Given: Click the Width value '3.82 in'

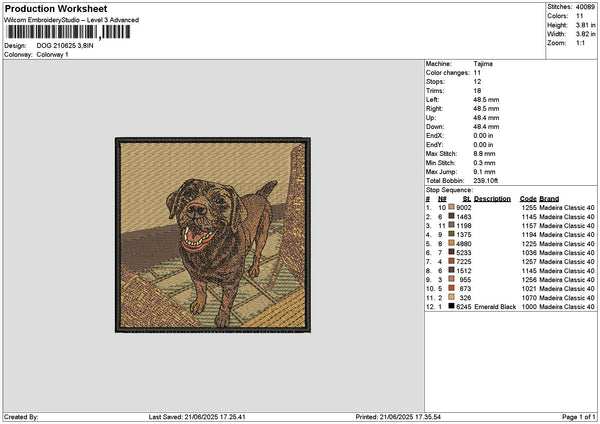Looking at the screenshot, I should [x=585, y=34].
